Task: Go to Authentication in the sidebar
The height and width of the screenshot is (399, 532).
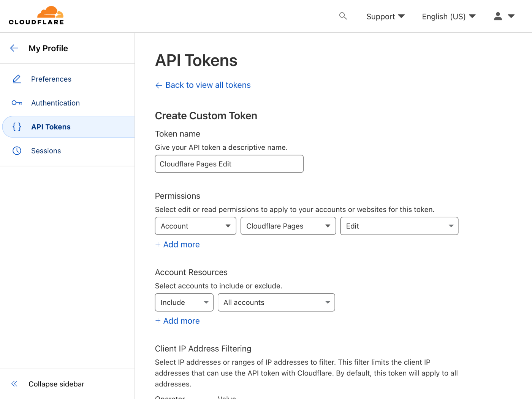Action: pyautogui.click(x=55, y=103)
